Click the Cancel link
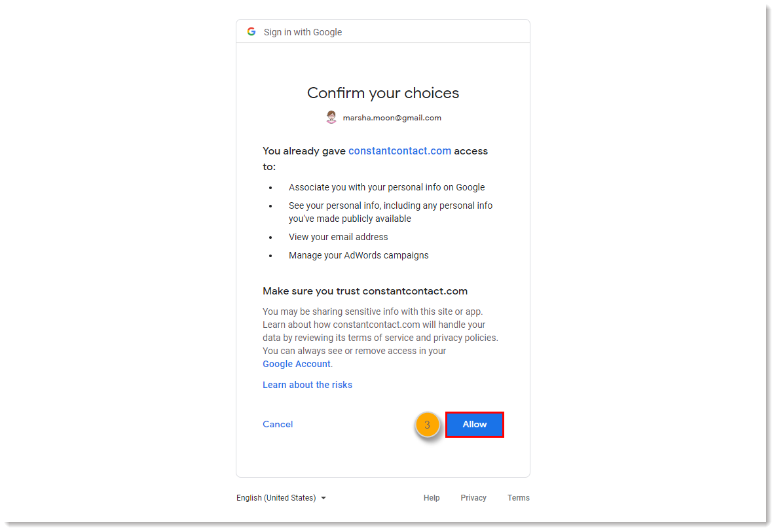776x532 pixels. pyautogui.click(x=278, y=424)
